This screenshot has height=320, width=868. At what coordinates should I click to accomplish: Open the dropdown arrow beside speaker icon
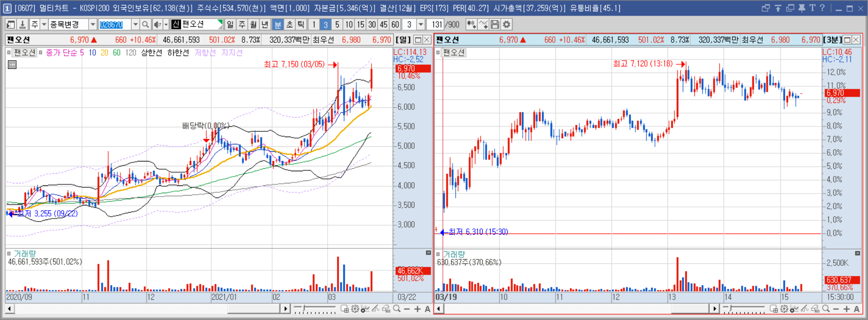(166, 24)
